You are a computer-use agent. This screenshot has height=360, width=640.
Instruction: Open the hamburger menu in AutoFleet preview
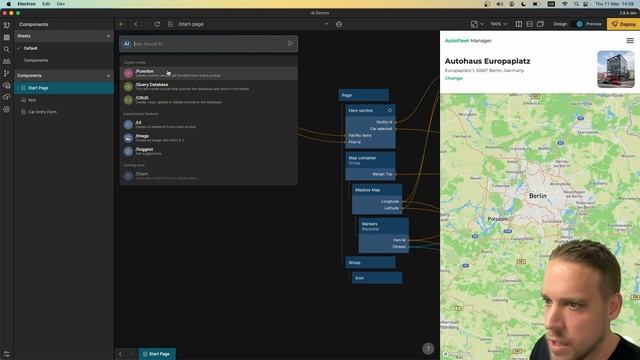(x=630, y=40)
